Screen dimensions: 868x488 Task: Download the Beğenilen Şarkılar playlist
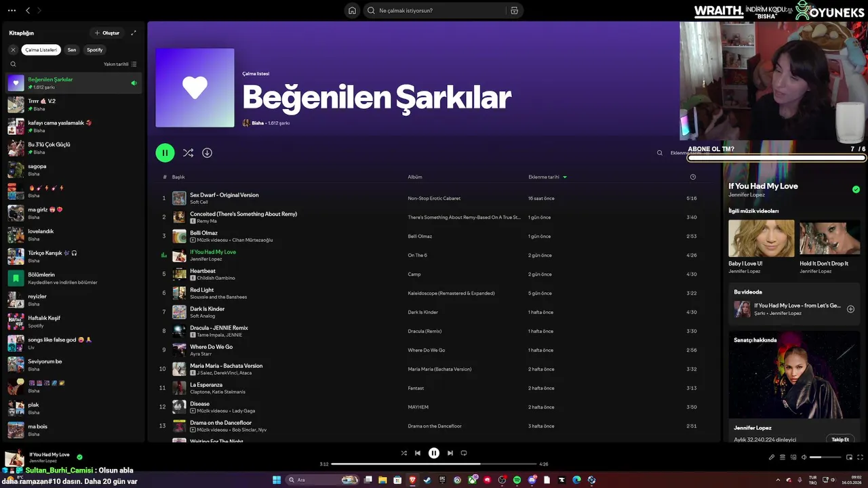(207, 152)
